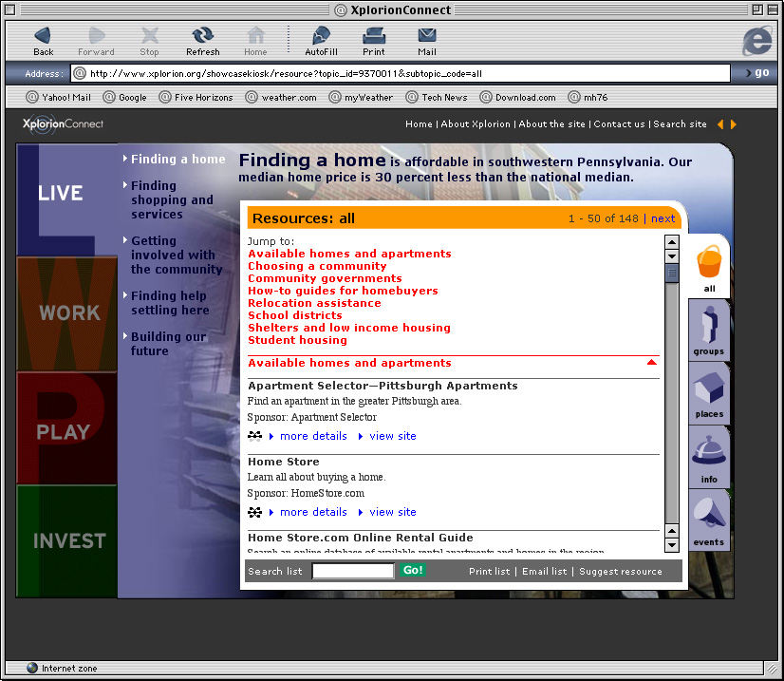This screenshot has height=681, width=784.
Task: Open the events megaphone icon
Action: pyautogui.click(x=709, y=520)
